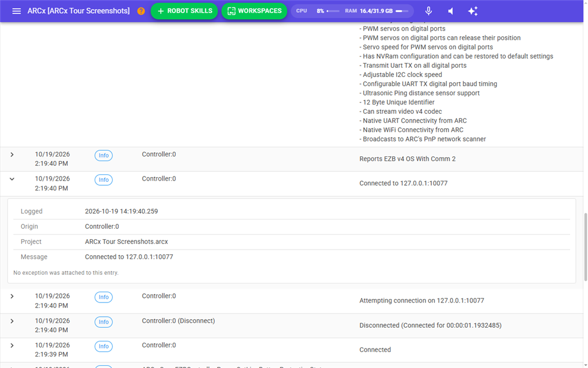Screen dimensions: 588x368
Task: Click 'Controller:0 (Disconnect)' source text
Action: tap(178, 321)
